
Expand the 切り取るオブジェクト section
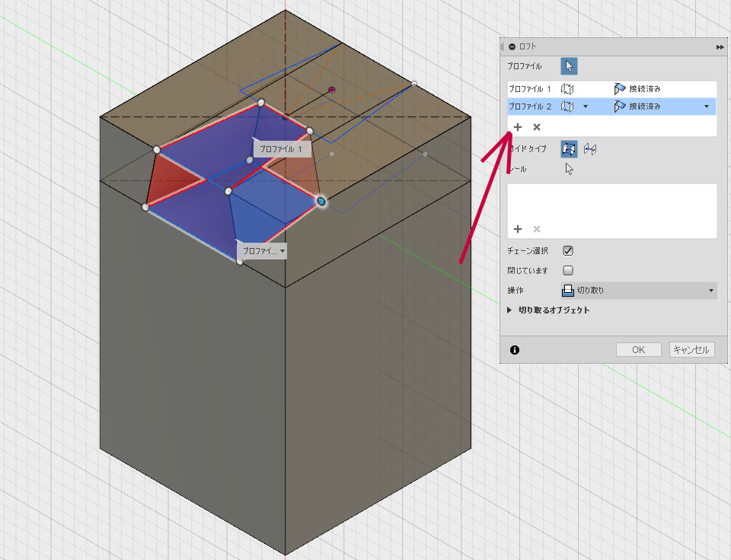510,310
